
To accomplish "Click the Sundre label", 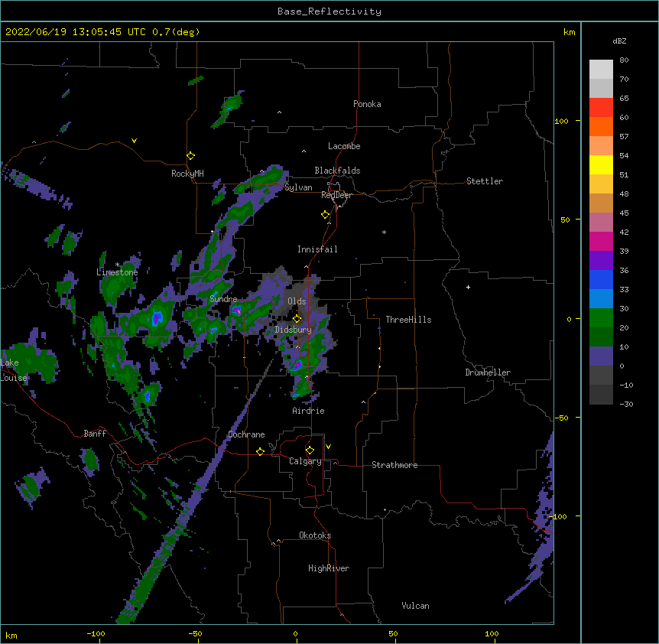I will [223, 299].
